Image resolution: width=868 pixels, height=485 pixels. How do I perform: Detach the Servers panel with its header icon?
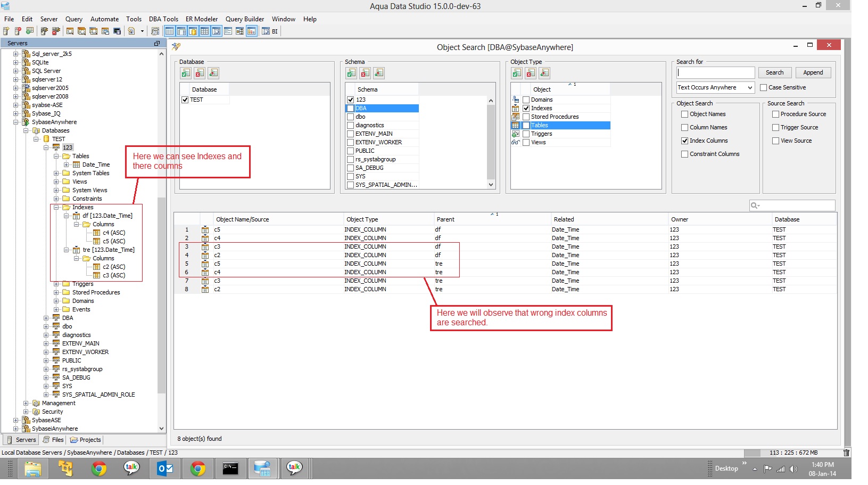click(x=157, y=43)
